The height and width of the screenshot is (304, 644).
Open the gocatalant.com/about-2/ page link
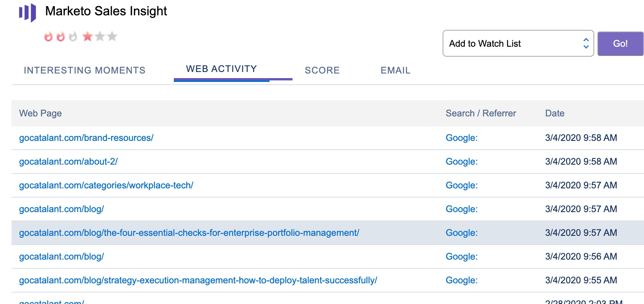click(x=68, y=162)
